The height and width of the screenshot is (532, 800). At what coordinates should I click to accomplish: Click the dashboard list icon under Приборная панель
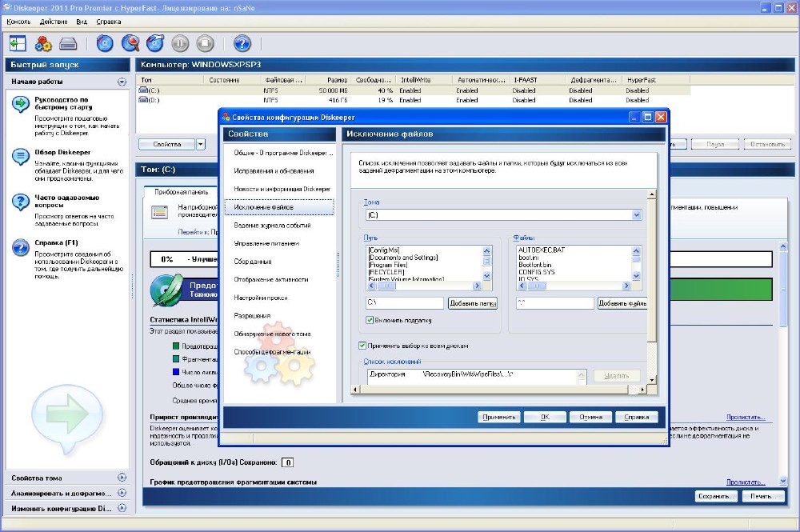pos(160,212)
